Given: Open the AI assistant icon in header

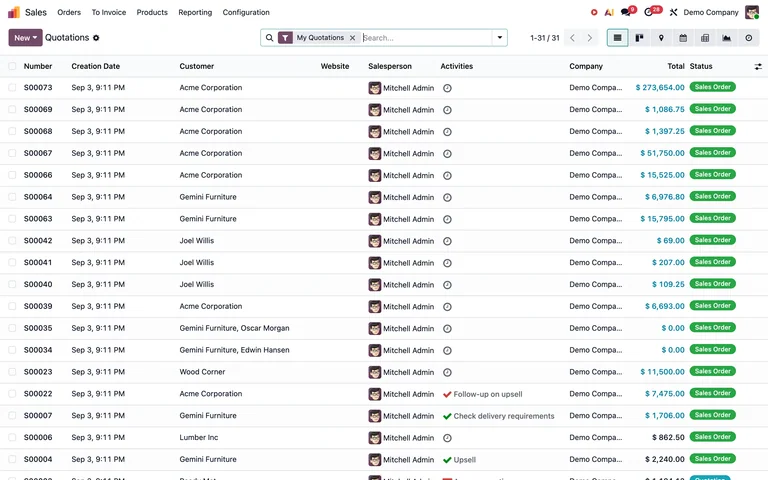Looking at the screenshot, I should point(609,12).
